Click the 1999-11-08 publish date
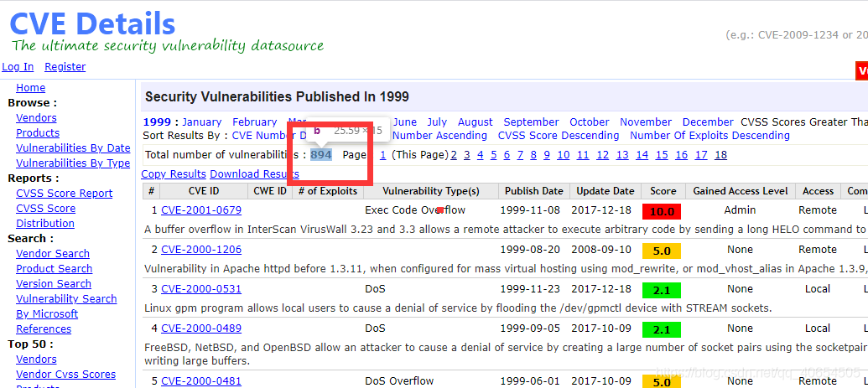The image size is (868, 388). (x=530, y=210)
